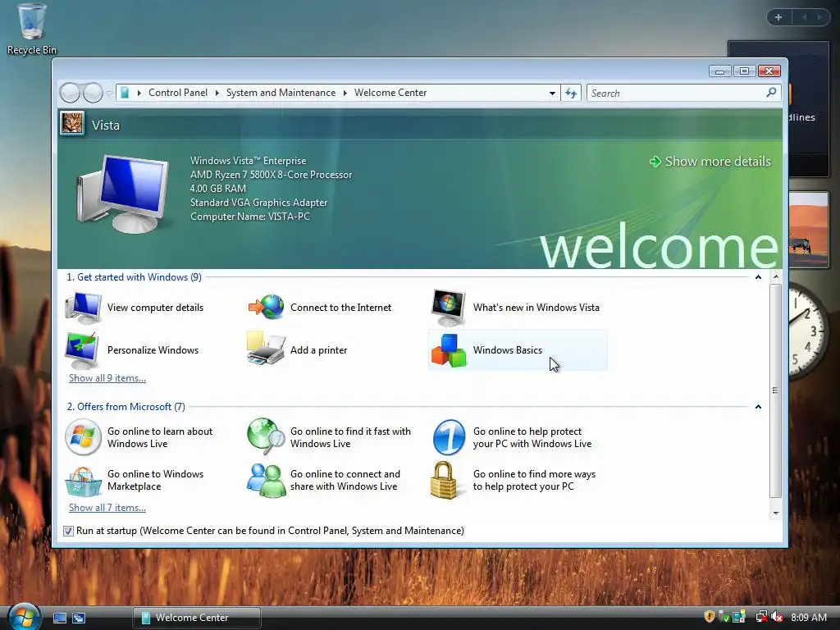The image size is (840, 630).
Task: Click the Offers from Microsoft heading
Action: pos(126,407)
